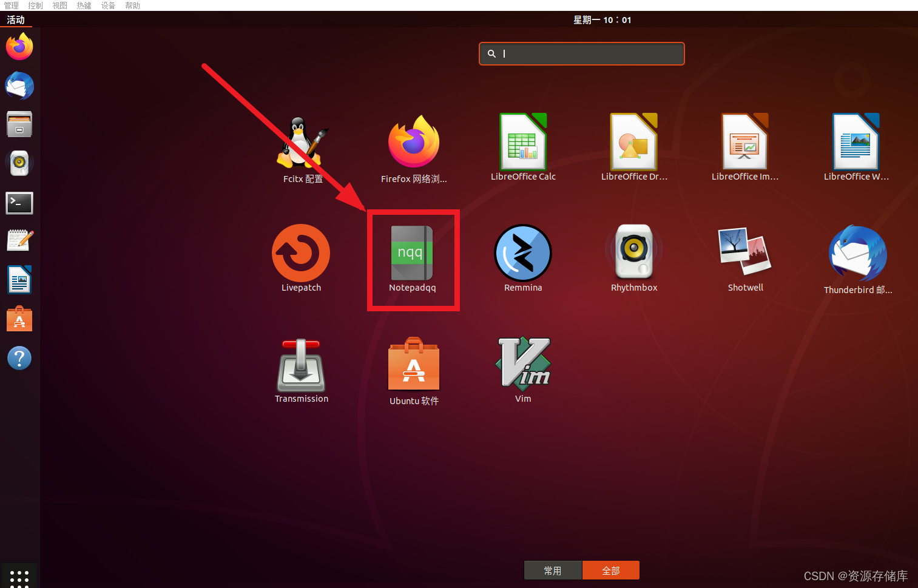Viewport: 918px width, 588px height.
Task: Open Ubuntu 软件 store
Action: pyautogui.click(x=413, y=364)
